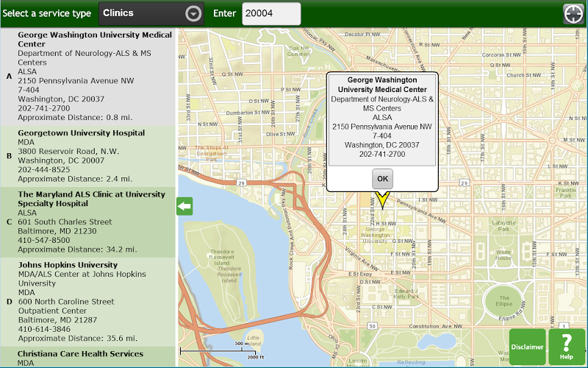Collapse results panel with green arrow

[184, 207]
